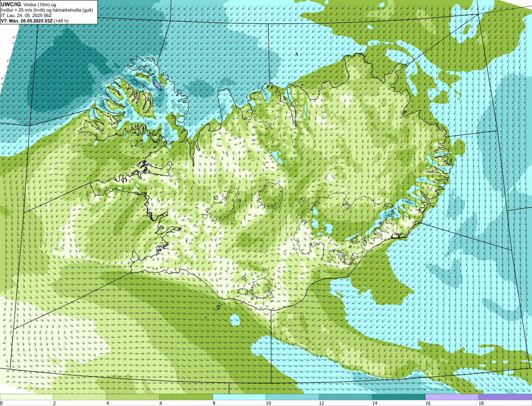Click the pale yellow 0–2 legend swatch
Viewport: 532px width, 406px height.
tap(27, 397)
